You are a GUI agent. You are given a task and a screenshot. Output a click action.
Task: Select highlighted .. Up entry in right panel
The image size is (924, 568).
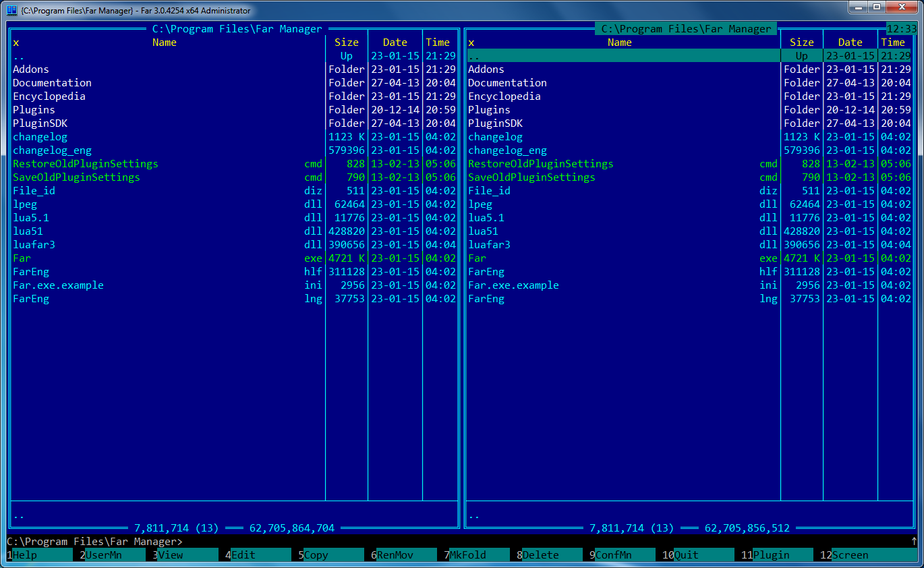[x=689, y=56]
